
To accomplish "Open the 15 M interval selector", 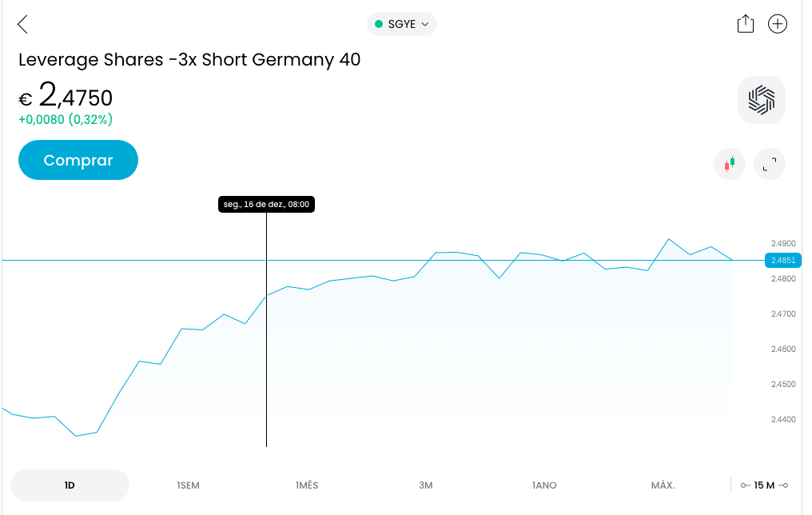I will click(x=764, y=485).
